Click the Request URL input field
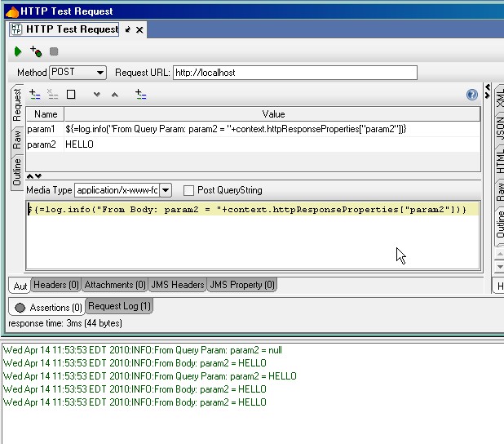The image size is (504, 444). pos(294,73)
